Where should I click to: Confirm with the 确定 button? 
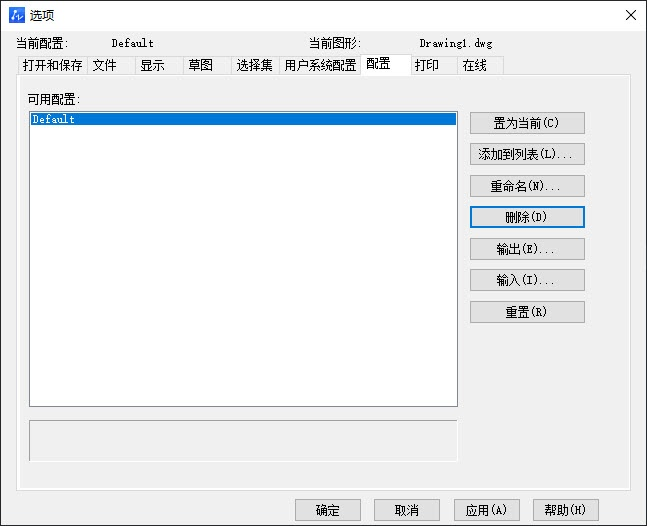point(328,510)
